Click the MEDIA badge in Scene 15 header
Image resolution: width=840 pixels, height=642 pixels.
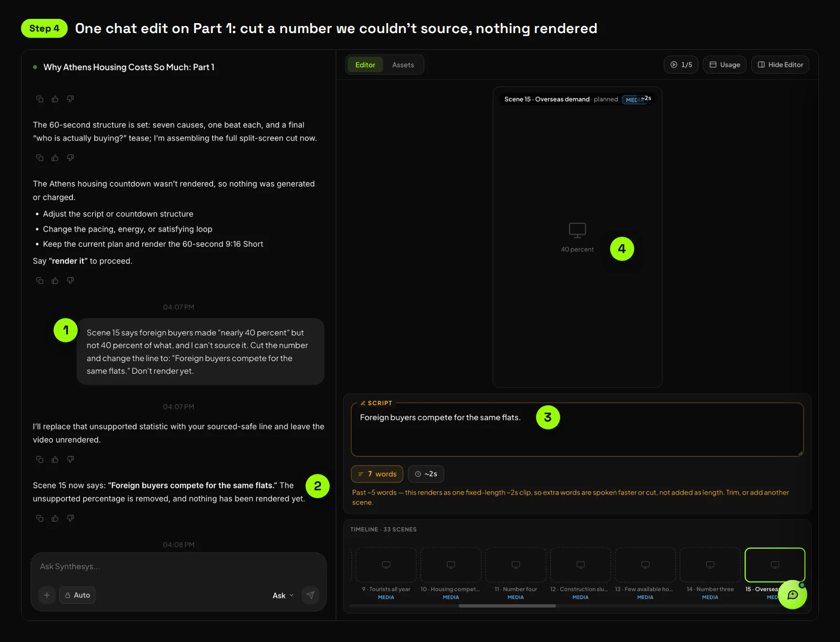(x=634, y=100)
